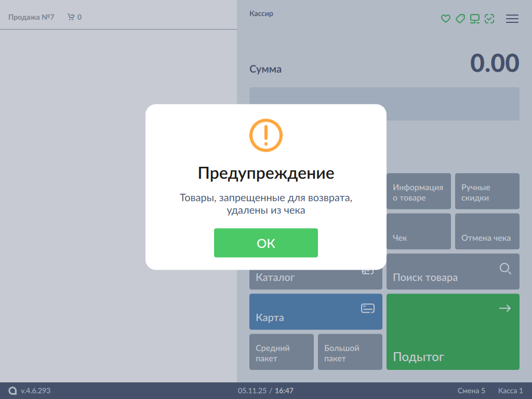The height and width of the screenshot is (399, 532).
Task: Click the logo icon beside version number
Action: tap(12, 391)
